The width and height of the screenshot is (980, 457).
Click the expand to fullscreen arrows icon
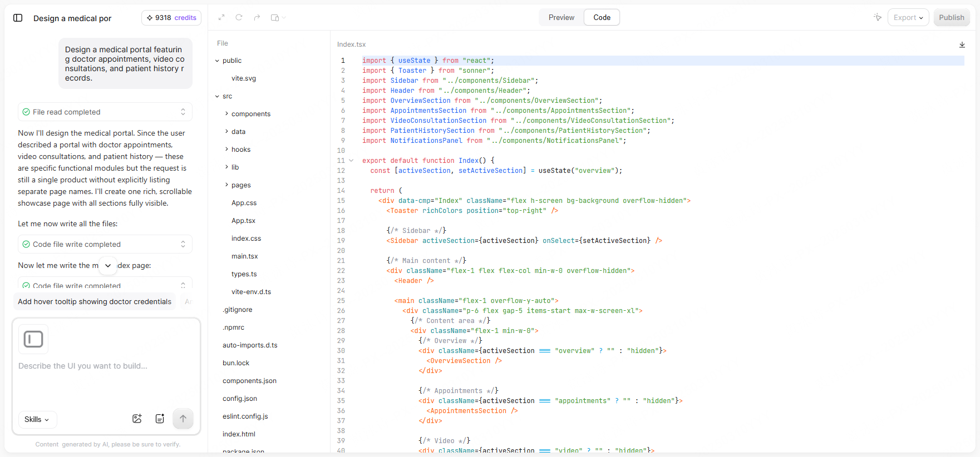221,17
